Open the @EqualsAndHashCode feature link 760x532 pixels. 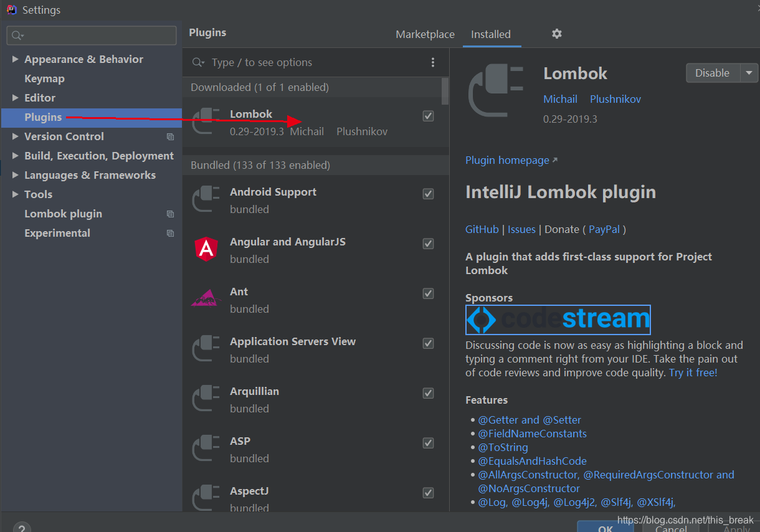532,461
